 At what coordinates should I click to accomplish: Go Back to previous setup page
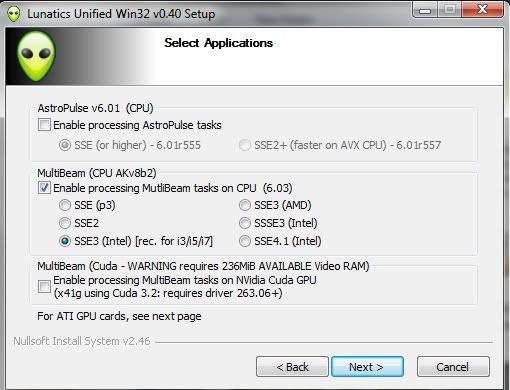pos(292,367)
